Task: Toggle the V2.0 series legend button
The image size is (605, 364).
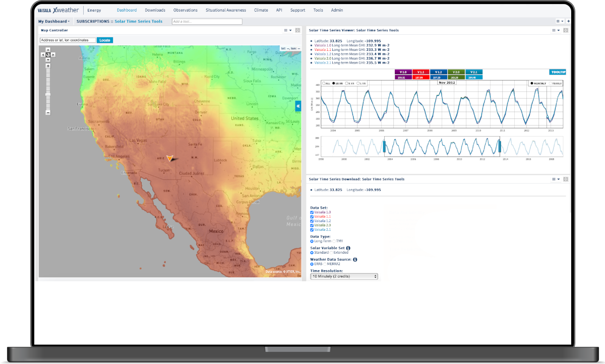Action: [x=456, y=72]
